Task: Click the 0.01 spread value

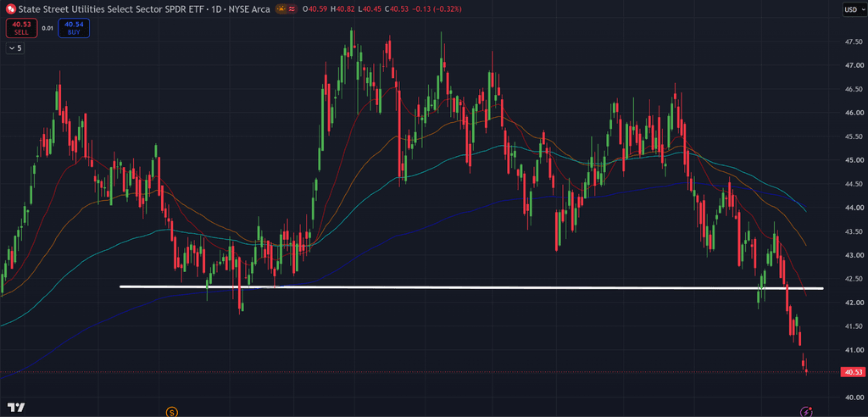Action: click(x=47, y=28)
